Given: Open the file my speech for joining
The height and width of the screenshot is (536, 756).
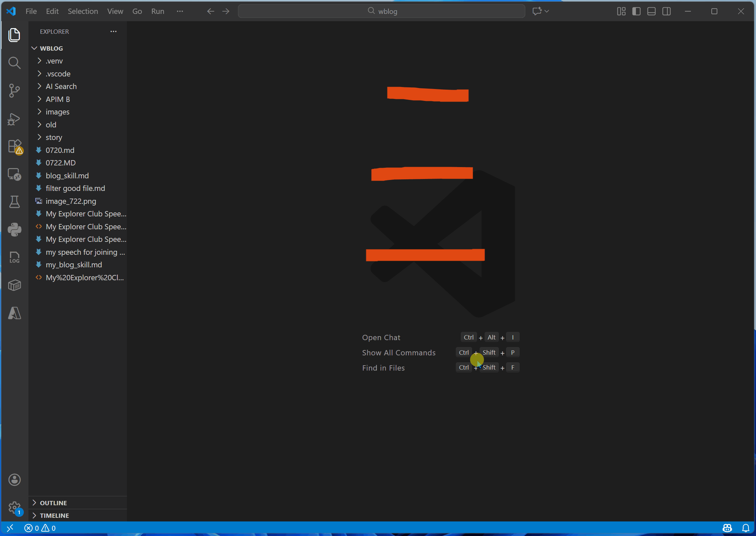Looking at the screenshot, I should 78,252.
